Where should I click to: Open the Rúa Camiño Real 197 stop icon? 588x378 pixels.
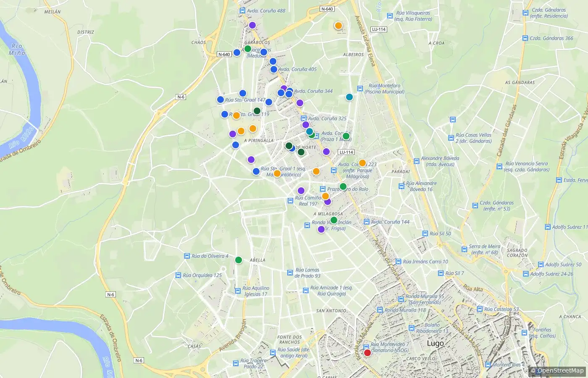pyautogui.click(x=290, y=201)
